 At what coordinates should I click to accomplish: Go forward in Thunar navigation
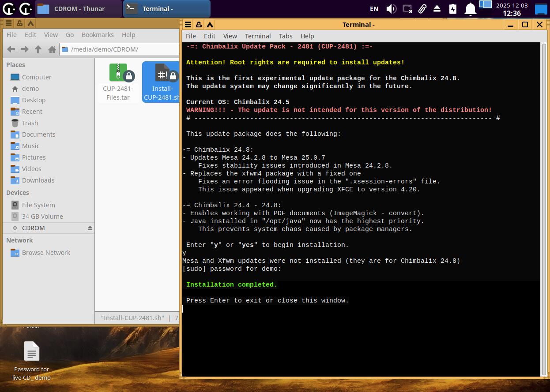pos(25,49)
